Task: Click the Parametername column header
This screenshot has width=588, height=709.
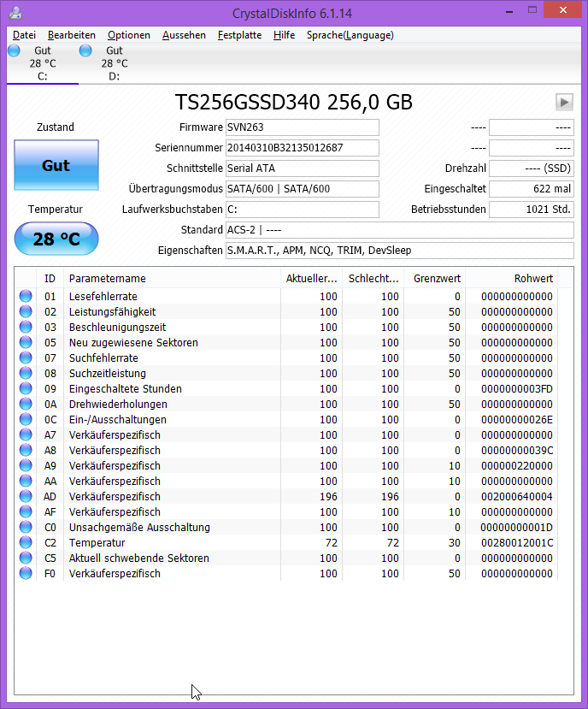Action: click(x=172, y=279)
